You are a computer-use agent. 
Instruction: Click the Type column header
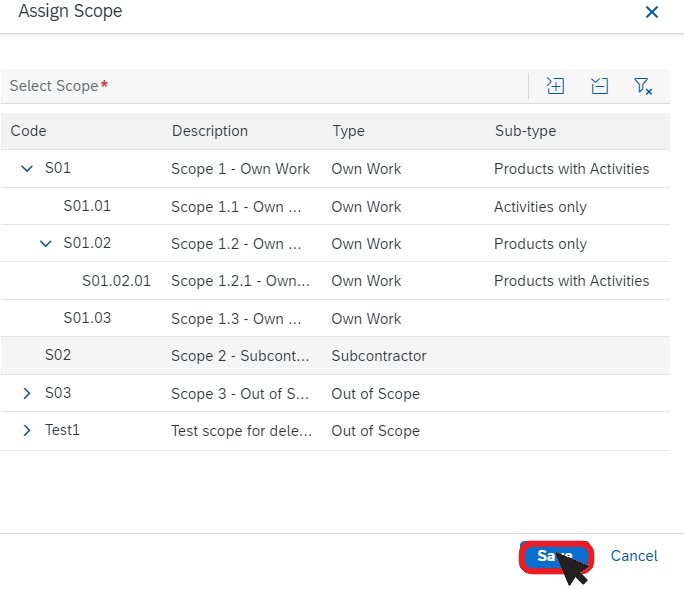coord(349,131)
